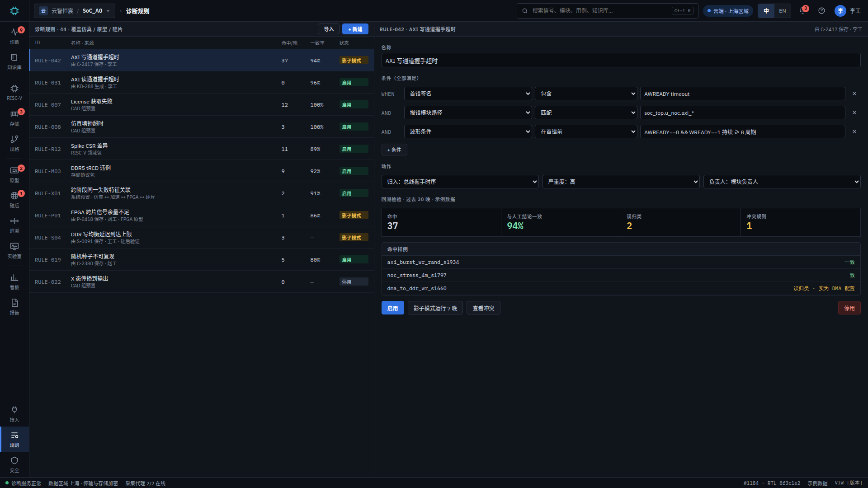Screen dimensions: 868x488
Task: Click the app logo icon
Action: pos(14,11)
